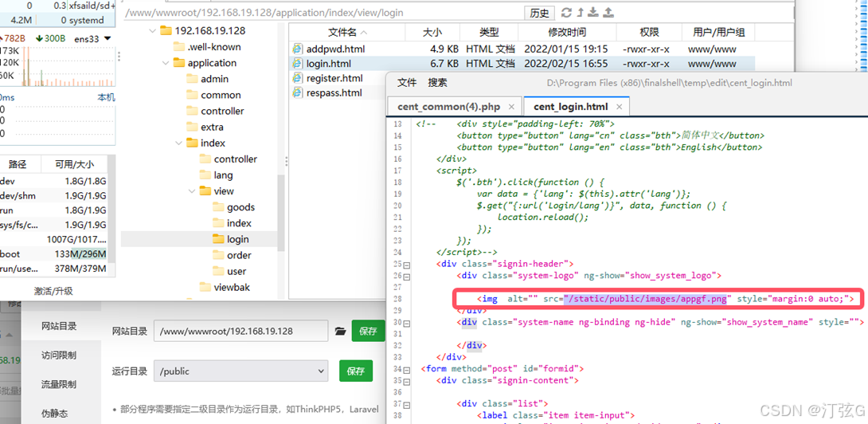Sort files by 修改时间 column

[567, 33]
